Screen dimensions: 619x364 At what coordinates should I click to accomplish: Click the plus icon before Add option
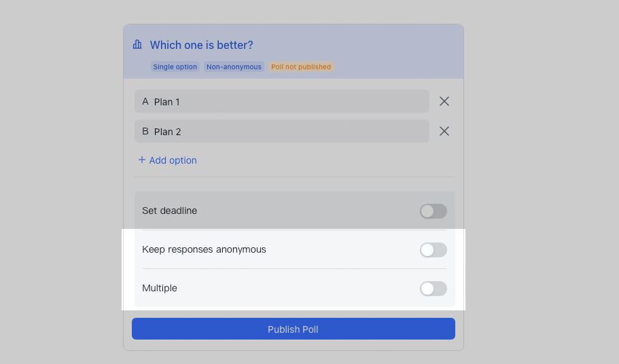142,160
